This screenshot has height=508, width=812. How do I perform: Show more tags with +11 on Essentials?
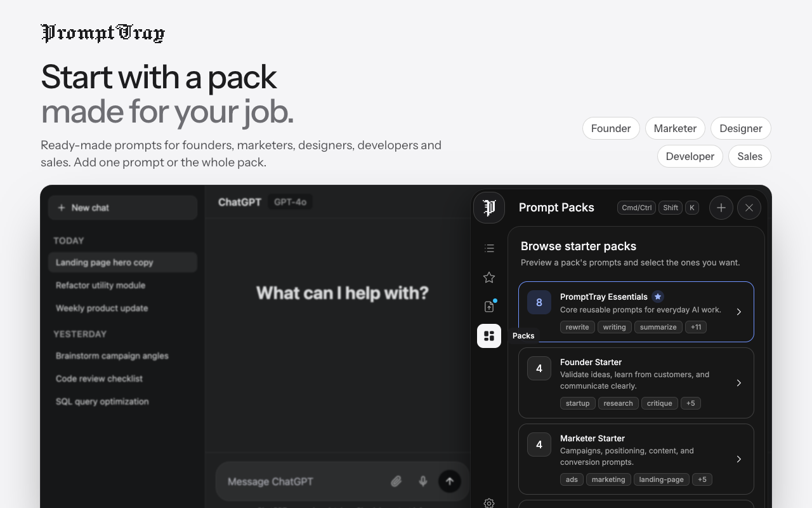pos(696,327)
